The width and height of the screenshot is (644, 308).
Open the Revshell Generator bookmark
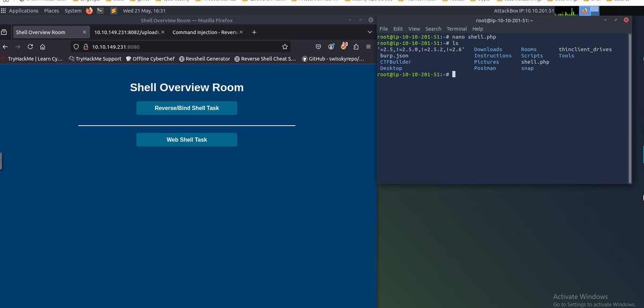(x=204, y=59)
